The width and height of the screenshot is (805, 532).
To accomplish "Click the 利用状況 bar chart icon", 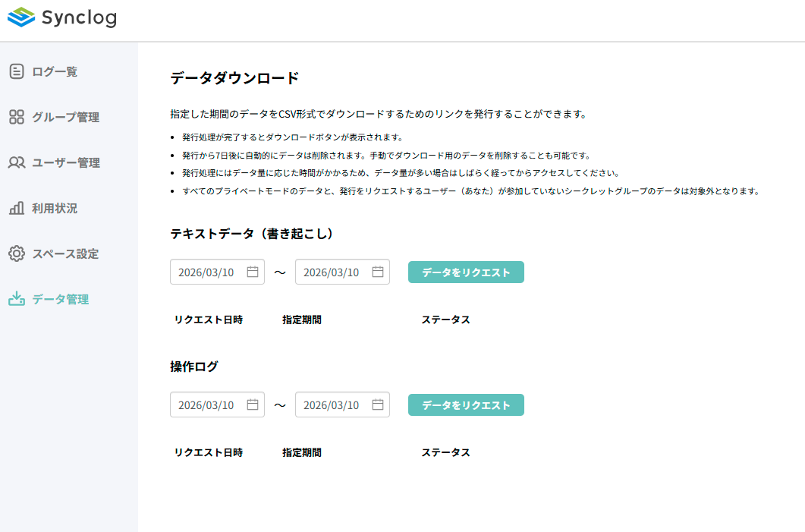I will [16, 208].
